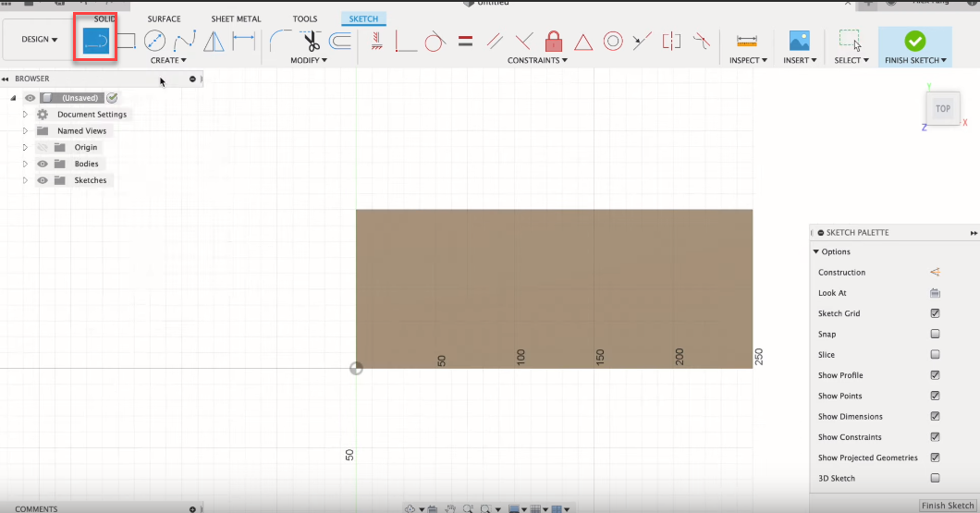Open the INSPECT dropdown menu
The image size is (980, 513).
pyautogui.click(x=748, y=61)
